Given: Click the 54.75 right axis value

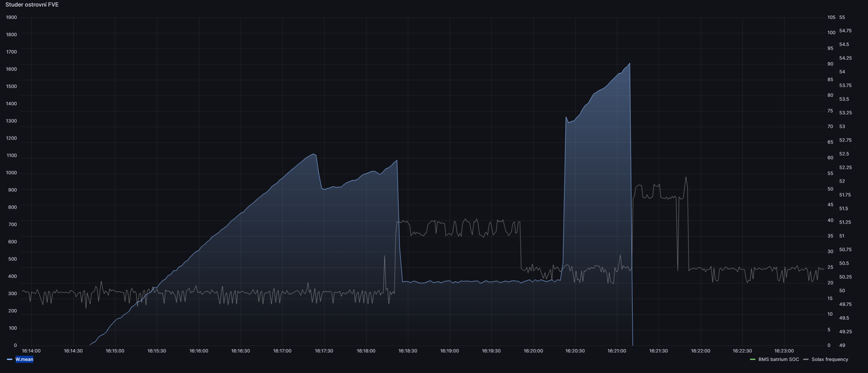Looking at the screenshot, I should pos(845,31).
